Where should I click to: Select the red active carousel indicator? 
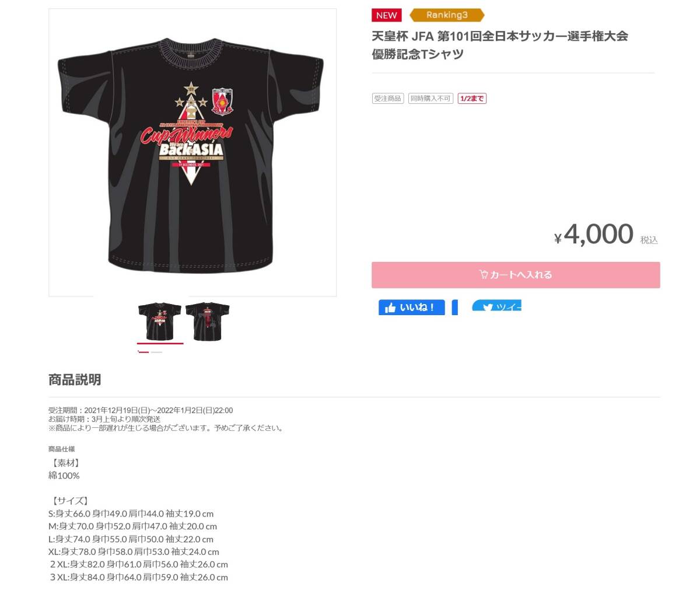[x=143, y=352]
